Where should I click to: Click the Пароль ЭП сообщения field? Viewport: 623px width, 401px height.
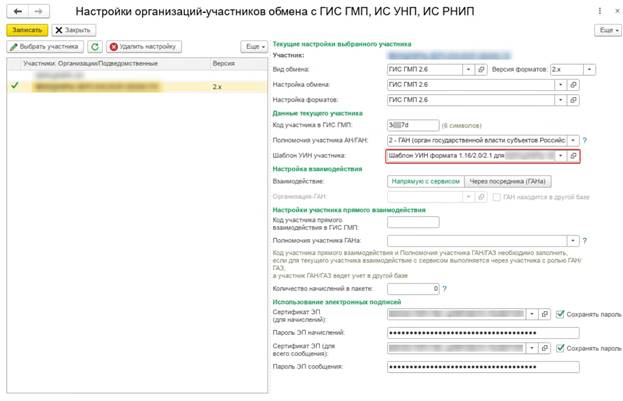pos(483,367)
